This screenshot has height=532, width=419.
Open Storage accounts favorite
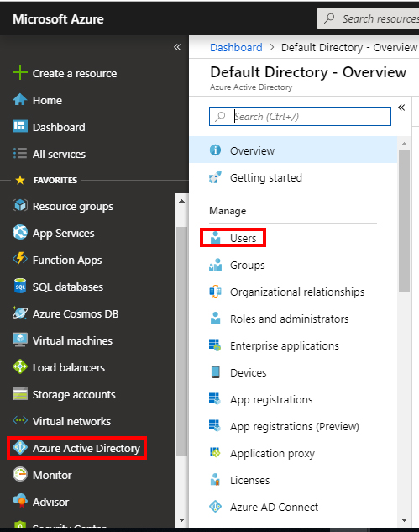pos(74,395)
